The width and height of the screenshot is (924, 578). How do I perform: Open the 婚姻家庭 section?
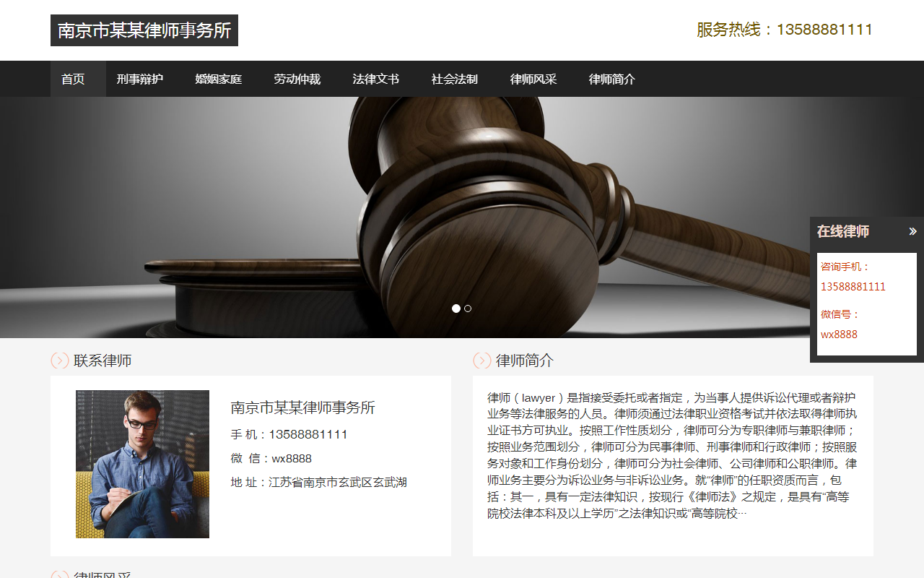[x=218, y=79]
